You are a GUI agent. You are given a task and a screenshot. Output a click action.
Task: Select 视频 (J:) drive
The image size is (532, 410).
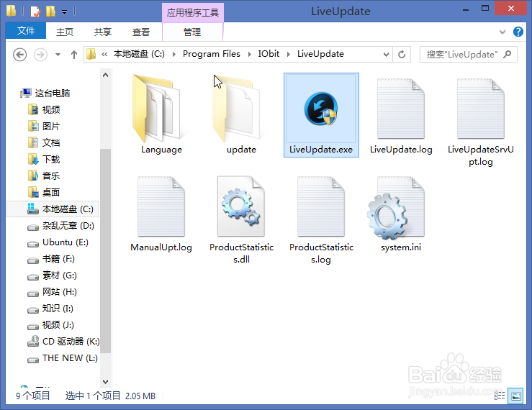[x=50, y=325]
